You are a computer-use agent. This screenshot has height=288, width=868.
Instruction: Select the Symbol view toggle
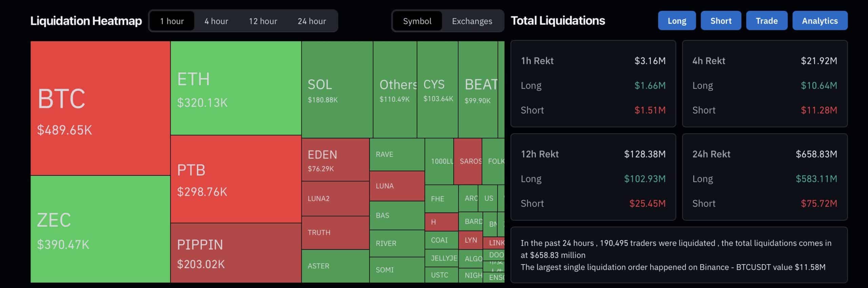point(417,21)
